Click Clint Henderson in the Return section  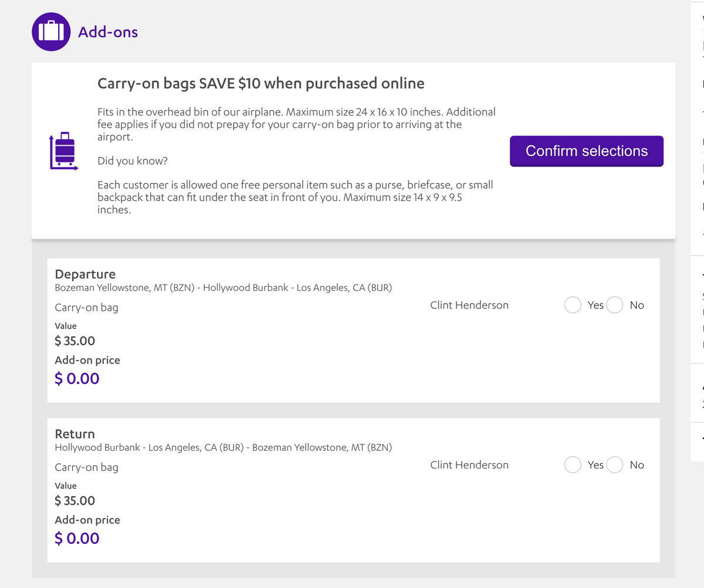469,464
